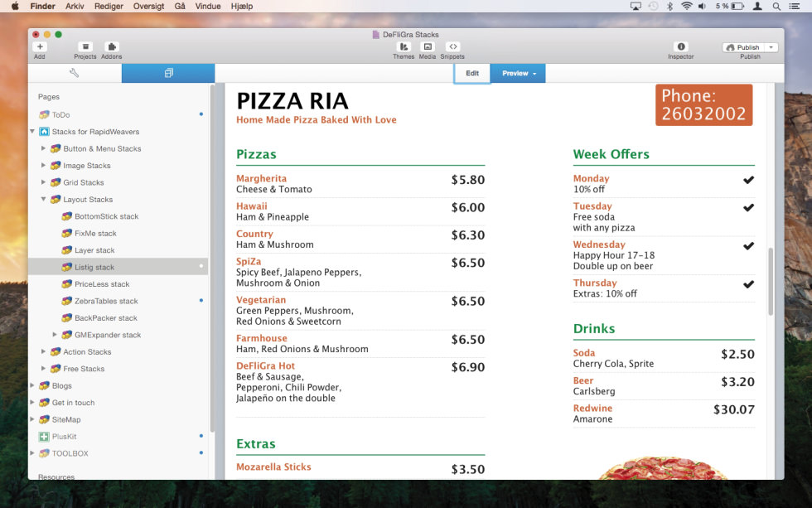Click the Monday offer checkmark
812x508 pixels.
[749, 180]
